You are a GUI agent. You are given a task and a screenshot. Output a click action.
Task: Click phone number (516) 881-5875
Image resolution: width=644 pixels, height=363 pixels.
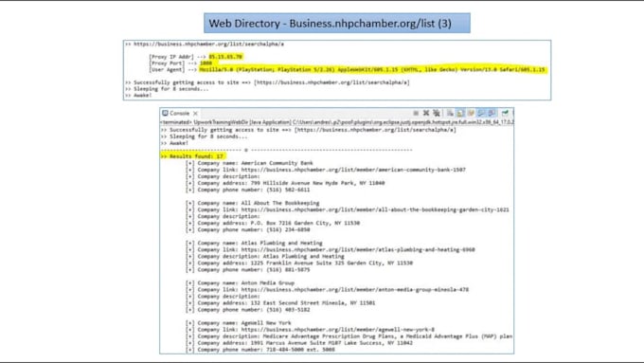(x=288, y=270)
